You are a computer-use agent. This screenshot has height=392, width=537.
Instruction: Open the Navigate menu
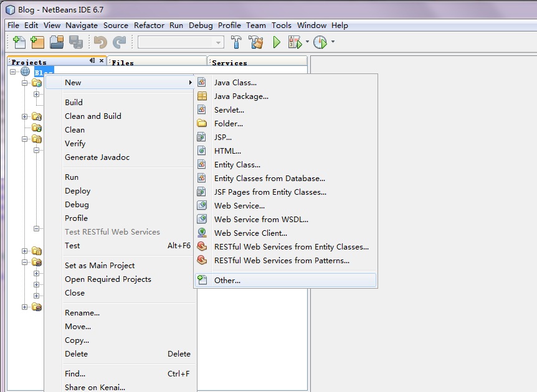[x=82, y=26]
